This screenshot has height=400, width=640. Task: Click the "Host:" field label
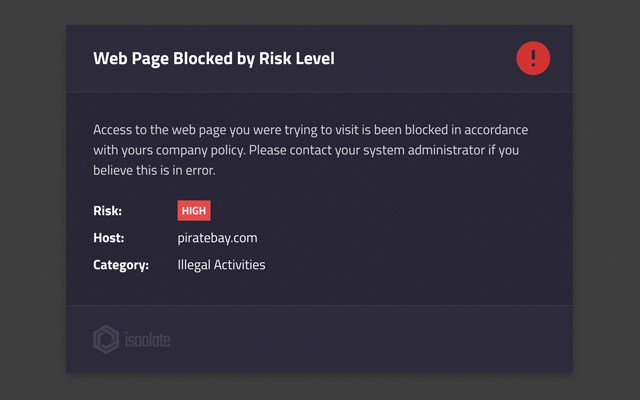pos(109,238)
